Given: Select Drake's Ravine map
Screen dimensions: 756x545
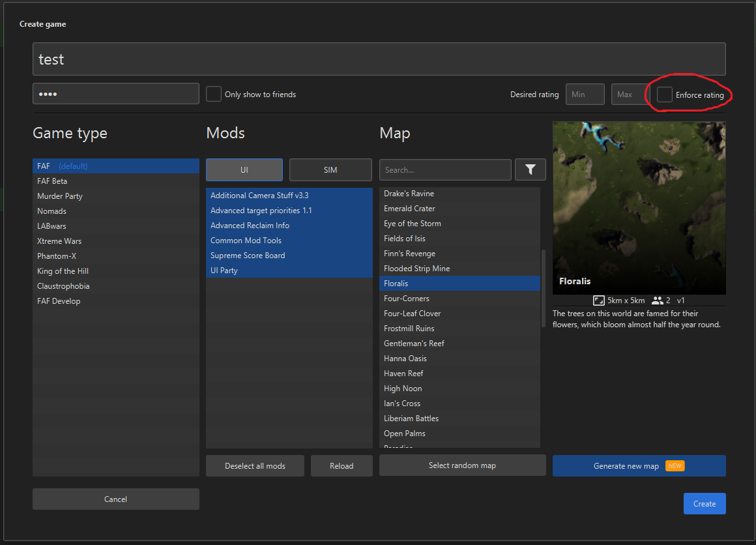Looking at the screenshot, I should pos(459,194).
